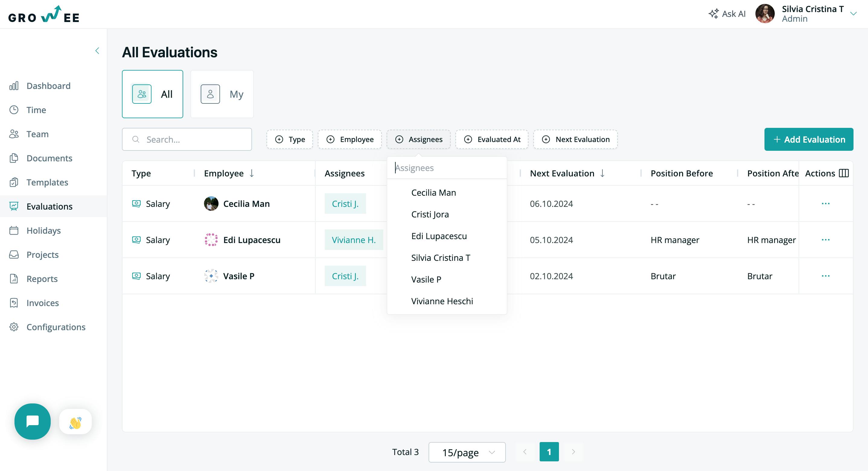Click the waving hand emoji button
This screenshot has height=471, width=868.
pyautogui.click(x=75, y=422)
